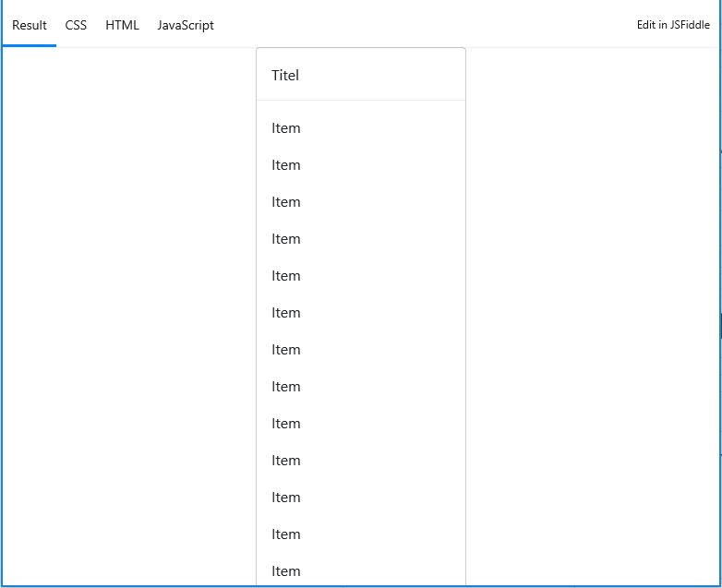Open Edit in JSFiddle link
Screen dimensions: 722x588
pyautogui.click(x=673, y=25)
